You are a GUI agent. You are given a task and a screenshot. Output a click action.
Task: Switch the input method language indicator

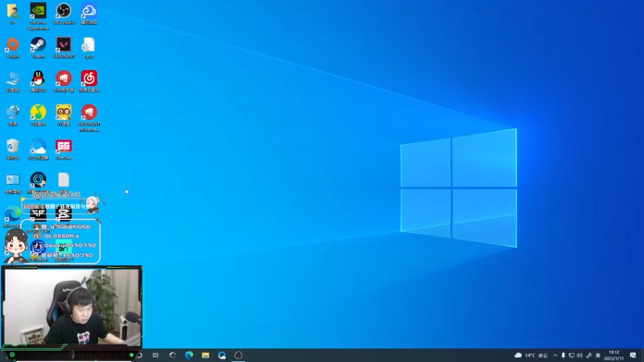click(597, 356)
